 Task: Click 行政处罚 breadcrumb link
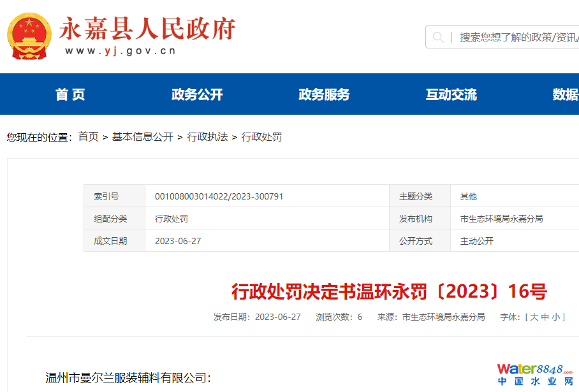click(261, 137)
